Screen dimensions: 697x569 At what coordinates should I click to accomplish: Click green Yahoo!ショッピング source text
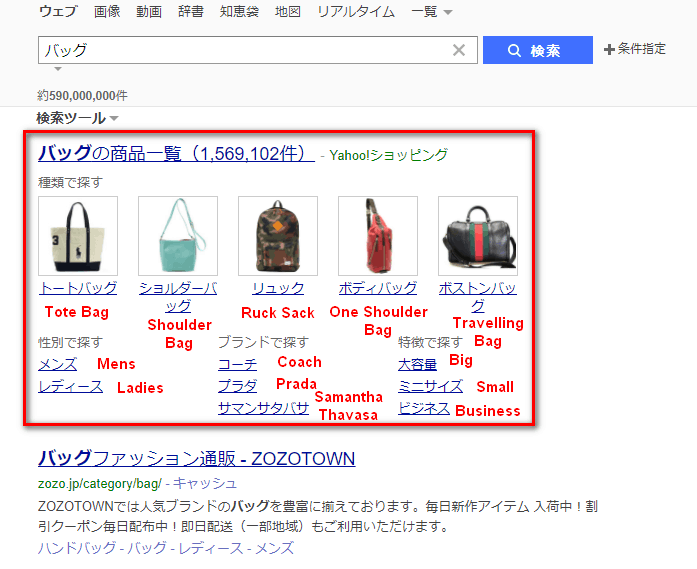pos(389,155)
